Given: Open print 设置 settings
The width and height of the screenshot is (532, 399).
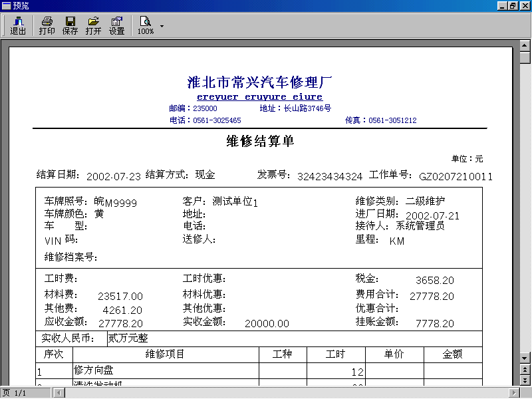Looking at the screenshot, I should pyautogui.click(x=117, y=25).
